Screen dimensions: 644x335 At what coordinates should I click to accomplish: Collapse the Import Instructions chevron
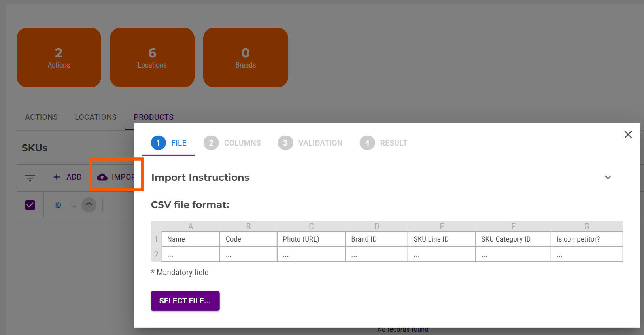point(608,177)
